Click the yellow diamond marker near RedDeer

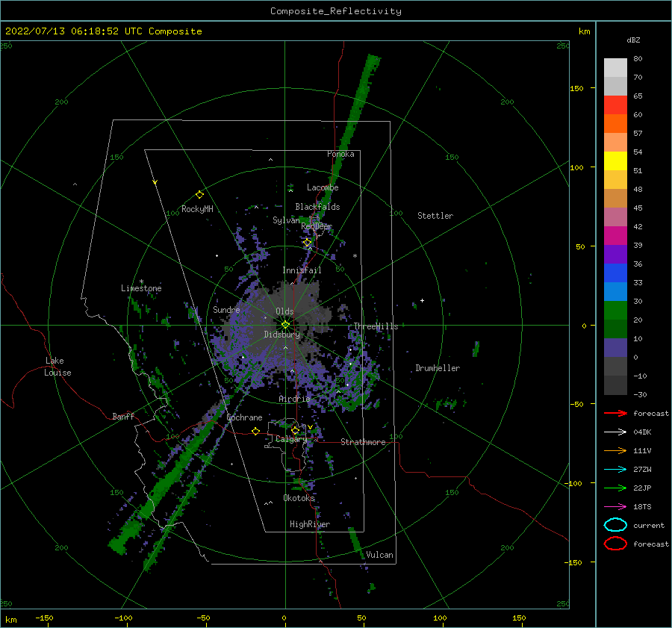[307, 243]
